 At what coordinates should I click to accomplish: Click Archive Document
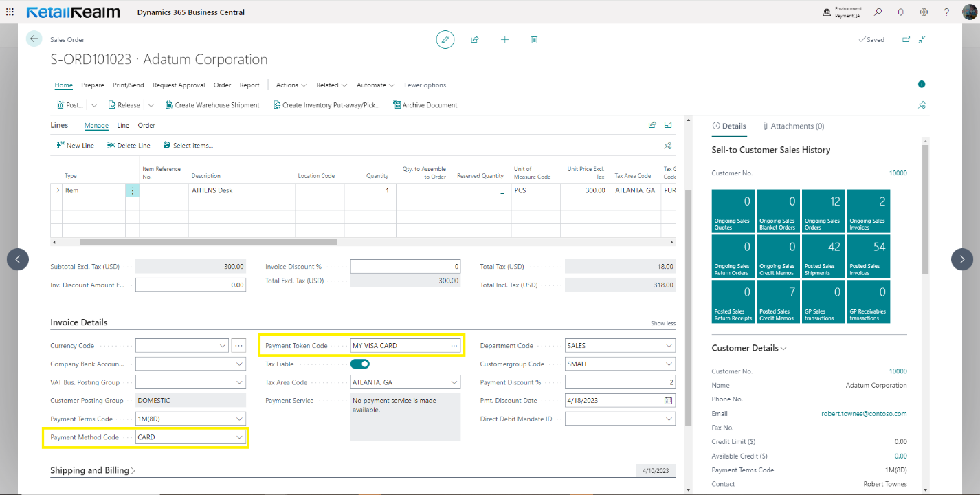click(425, 105)
